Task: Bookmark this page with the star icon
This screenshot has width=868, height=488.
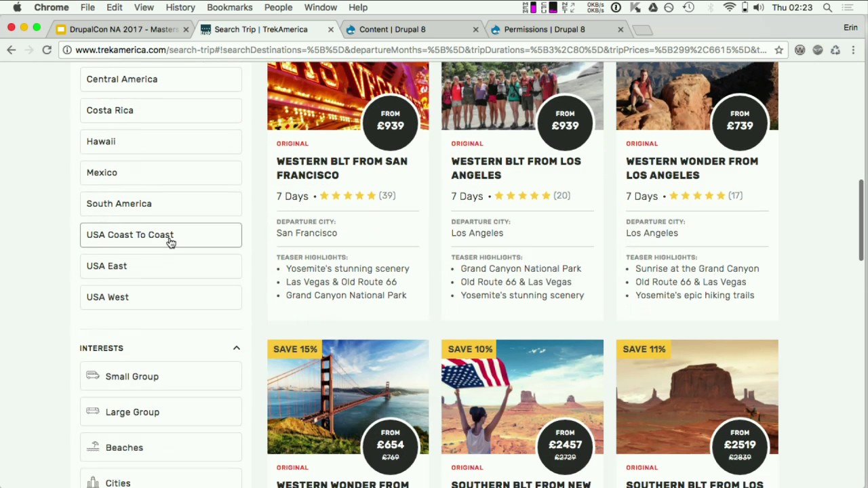Action: (x=779, y=49)
